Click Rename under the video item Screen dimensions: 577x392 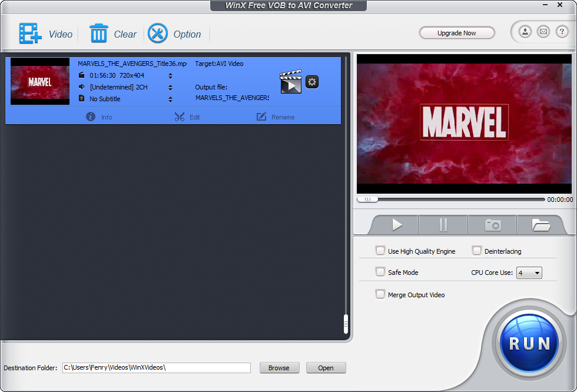(x=276, y=117)
